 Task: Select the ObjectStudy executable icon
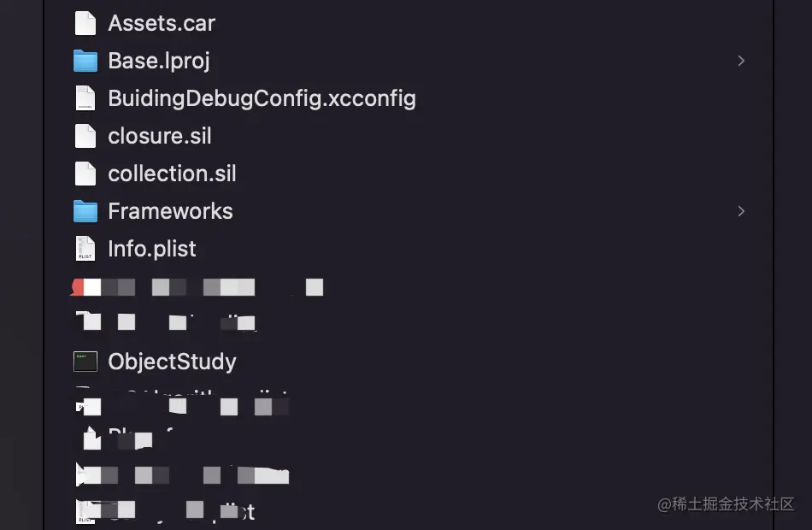pos(85,362)
